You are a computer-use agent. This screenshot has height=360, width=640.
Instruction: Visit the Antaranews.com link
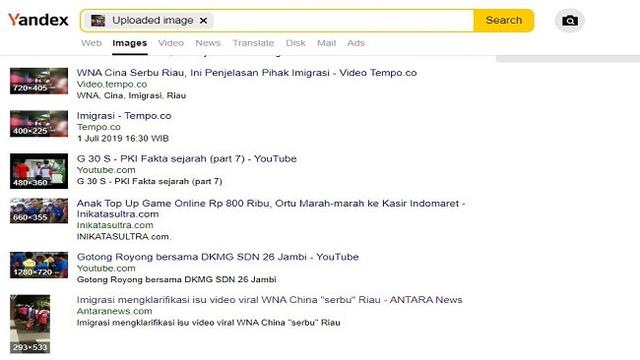(114, 311)
